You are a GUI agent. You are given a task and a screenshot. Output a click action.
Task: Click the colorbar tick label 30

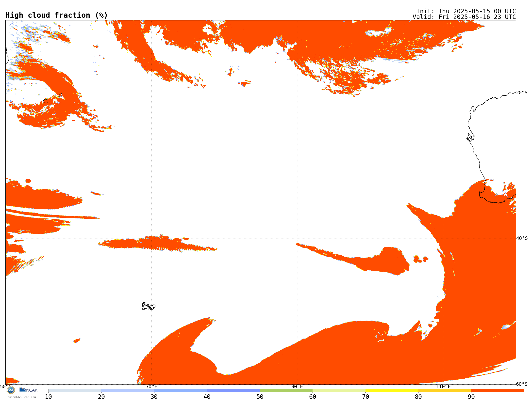(x=154, y=397)
